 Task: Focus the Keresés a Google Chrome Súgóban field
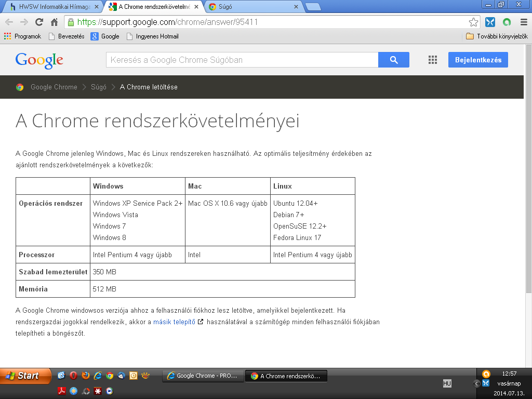pyautogui.click(x=242, y=60)
